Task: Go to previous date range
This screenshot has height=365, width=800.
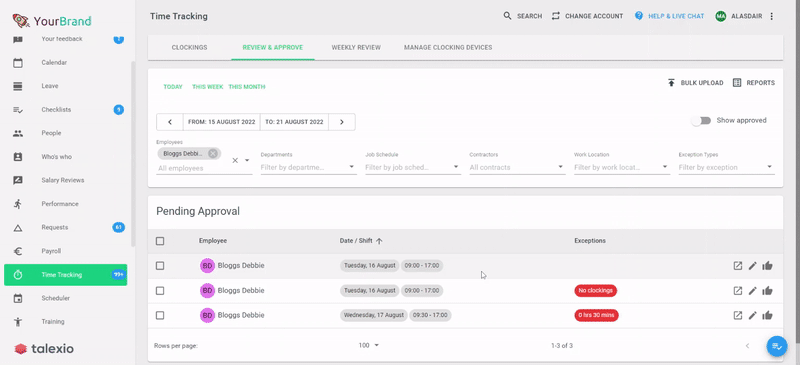Action: (170, 122)
